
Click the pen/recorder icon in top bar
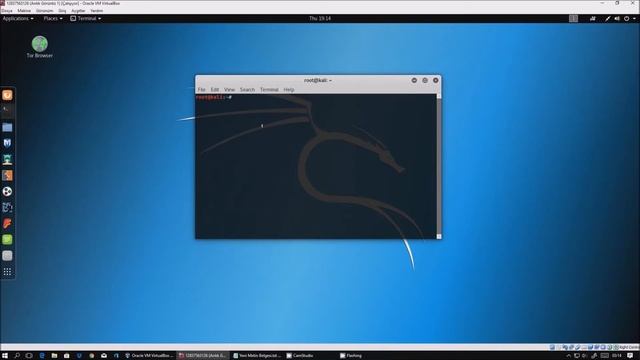[x=608, y=18]
